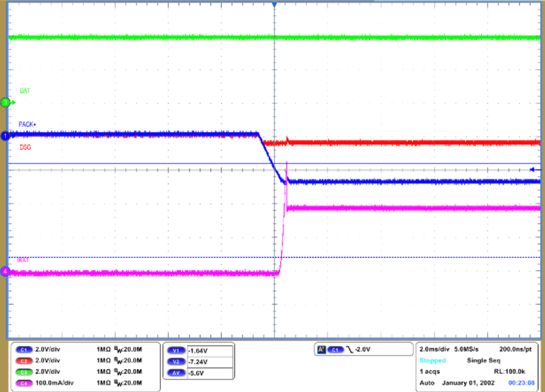
Task: Open the C4 channel badge settings
Action: (x=24, y=383)
